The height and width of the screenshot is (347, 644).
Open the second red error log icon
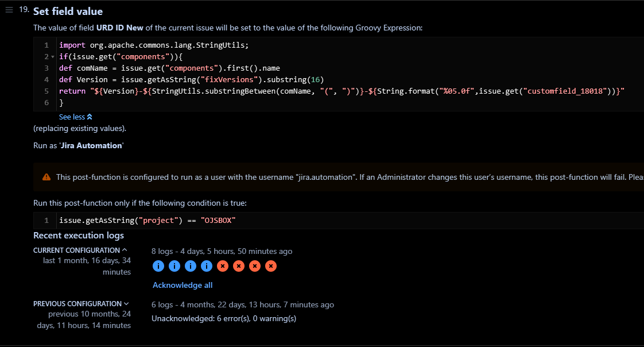[x=238, y=266]
